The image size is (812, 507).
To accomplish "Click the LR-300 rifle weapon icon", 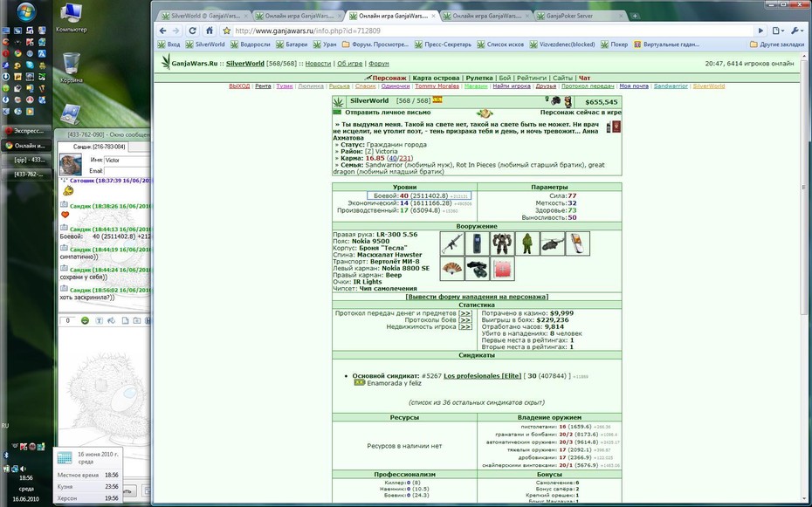I will (x=452, y=243).
